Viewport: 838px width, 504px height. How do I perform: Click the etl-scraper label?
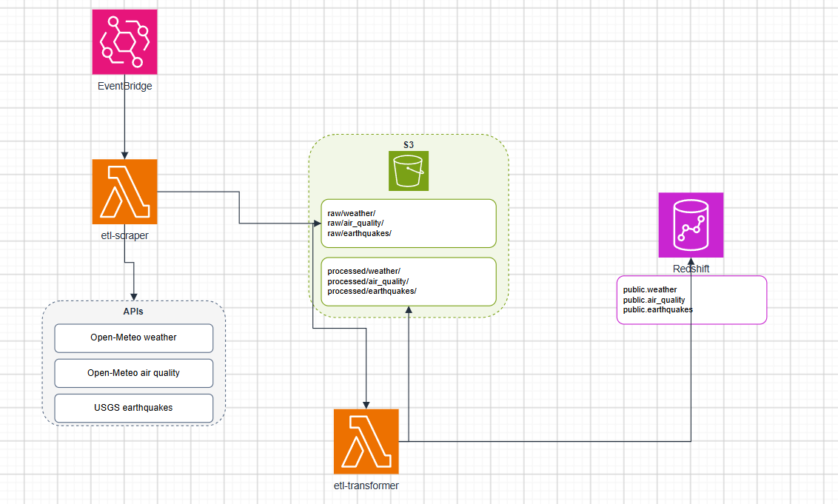click(x=124, y=235)
